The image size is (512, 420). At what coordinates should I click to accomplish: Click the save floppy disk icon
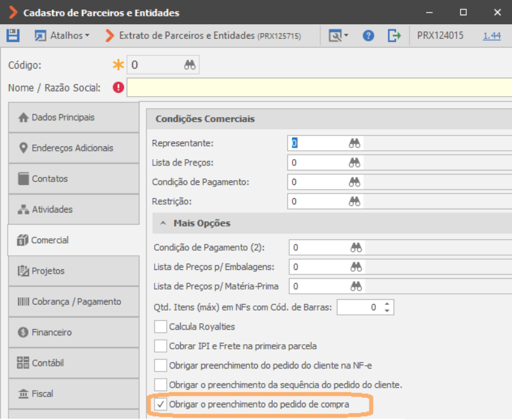click(x=13, y=35)
